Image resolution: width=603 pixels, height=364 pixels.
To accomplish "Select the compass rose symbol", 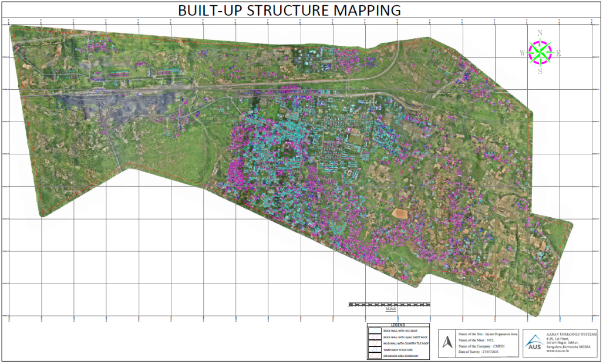I will point(541,53).
